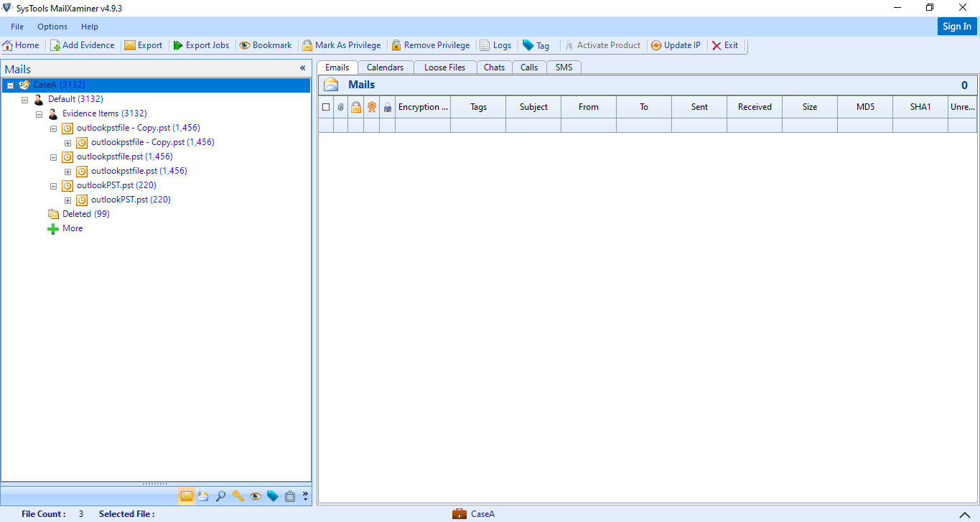Switch to the SMS tab
This screenshot has height=522, width=980.
564,67
